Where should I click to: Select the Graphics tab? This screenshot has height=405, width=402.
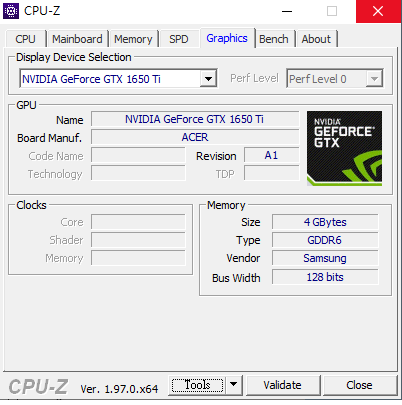[227, 38]
